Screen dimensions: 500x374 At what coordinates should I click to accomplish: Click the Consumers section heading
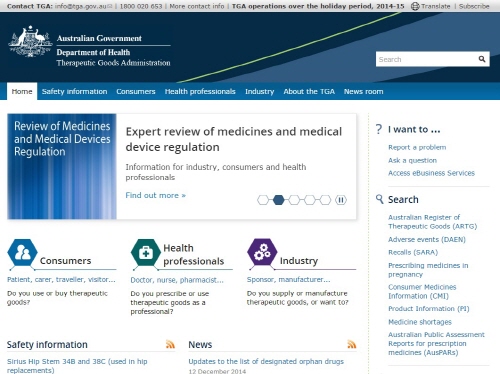pos(65,261)
